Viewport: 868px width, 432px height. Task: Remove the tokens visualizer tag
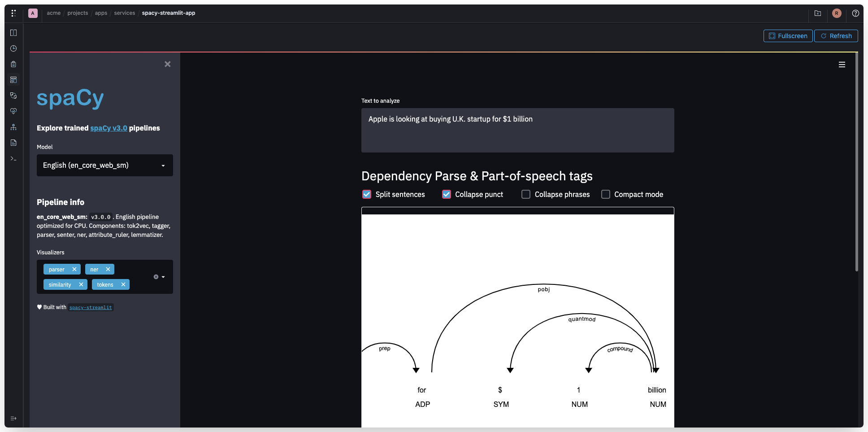[x=123, y=284]
